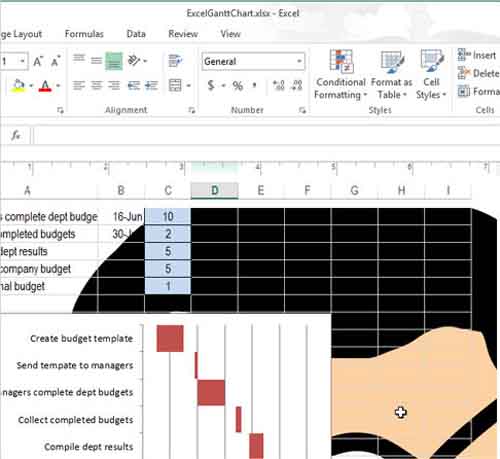Select column D header
Viewport: 500px width, 459px height.
(215, 191)
